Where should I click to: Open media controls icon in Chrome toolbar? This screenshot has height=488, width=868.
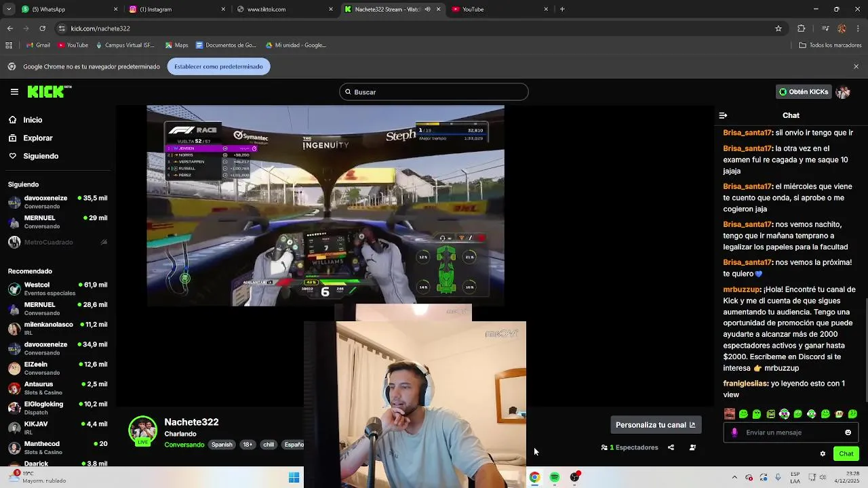tap(825, 28)
